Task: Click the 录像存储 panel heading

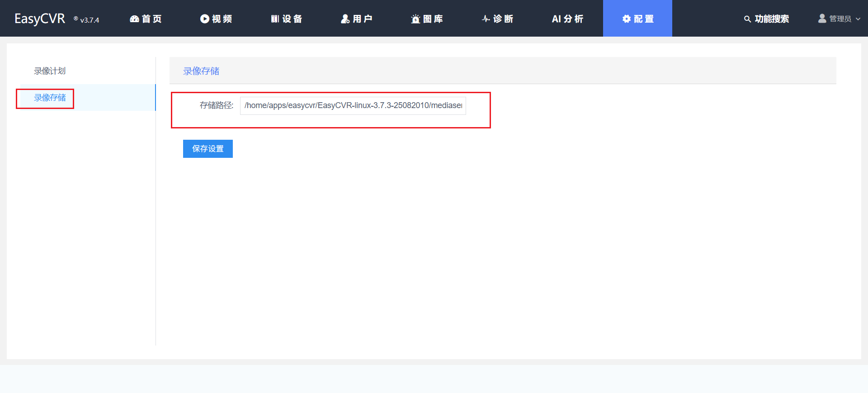Action: (201, 71)
